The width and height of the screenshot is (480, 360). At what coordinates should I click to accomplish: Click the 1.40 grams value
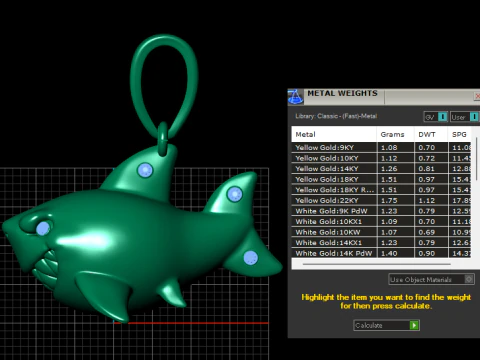point(389,253)
